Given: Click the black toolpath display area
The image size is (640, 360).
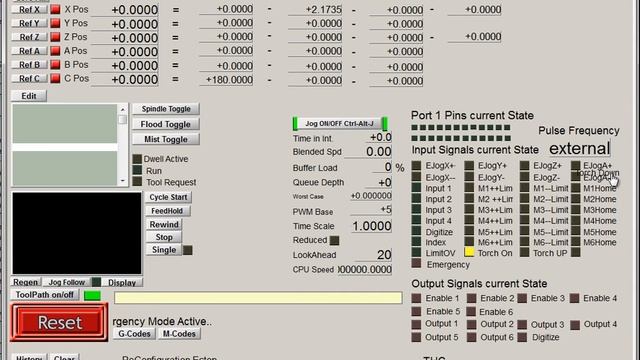Looking at the screenshot, I should (77, 233).
